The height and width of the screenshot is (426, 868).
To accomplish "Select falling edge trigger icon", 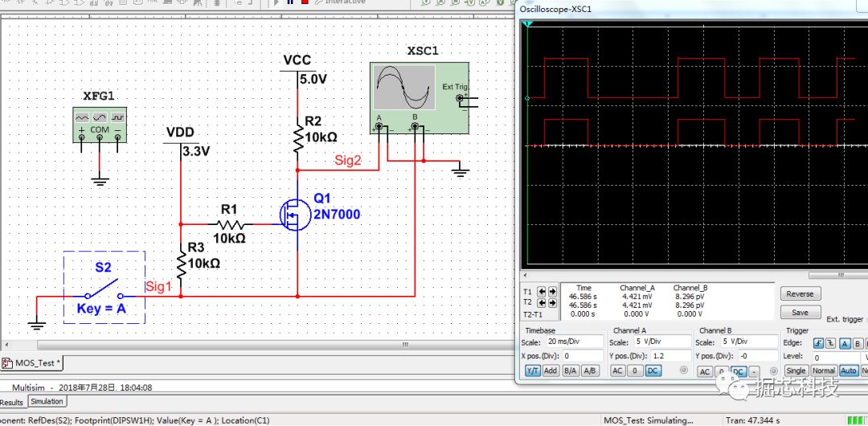I will tap(829, 343).
